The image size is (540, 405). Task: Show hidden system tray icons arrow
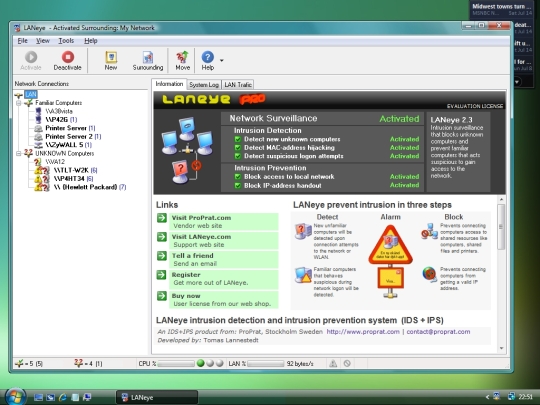(x=487, y=397)
